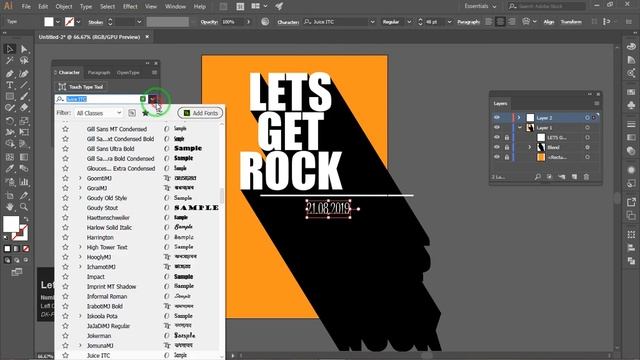Favorite the Impact font star
The image size is (640, 360).
[x=65, y=277]
